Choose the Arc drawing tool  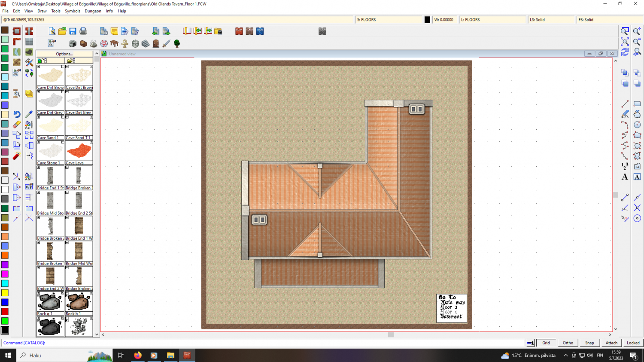(x=625, y=125)
